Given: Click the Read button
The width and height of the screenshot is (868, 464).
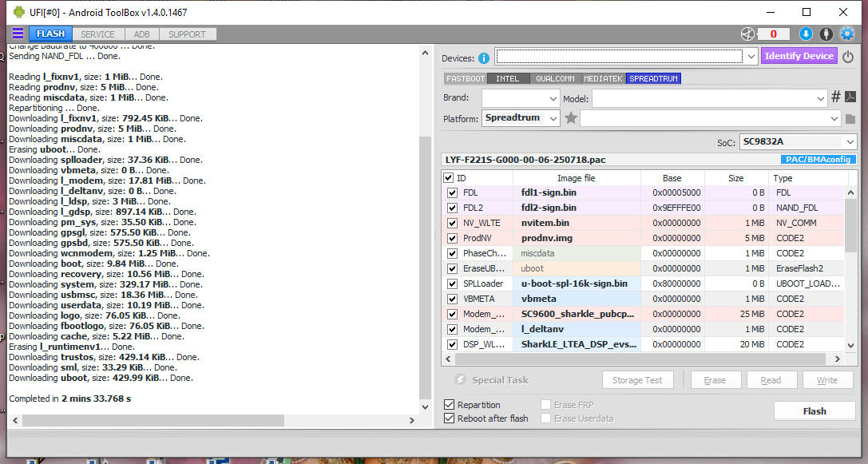Looking at the screenshot, I should (x=771, y=380).
